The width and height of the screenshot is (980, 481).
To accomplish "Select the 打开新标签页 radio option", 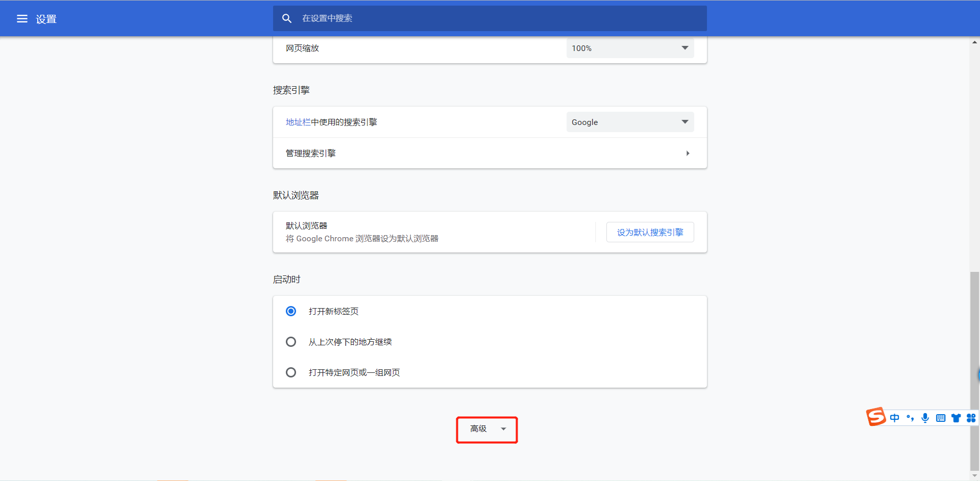I will pyautogui.click(x=291, y=311).
